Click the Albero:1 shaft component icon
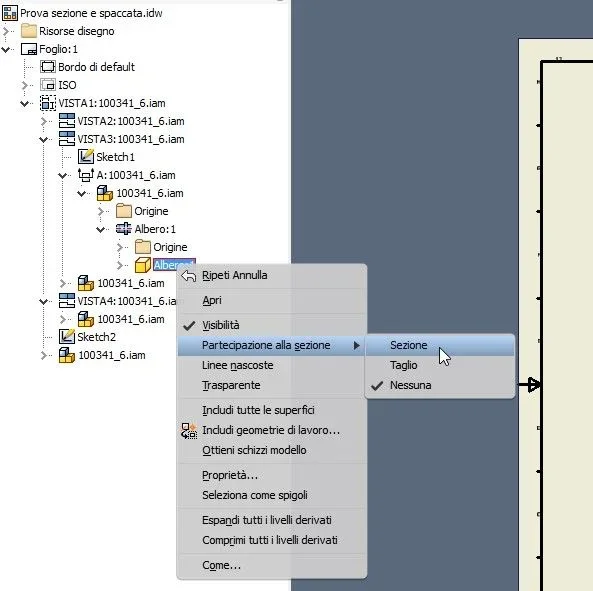The image size is (593, 591). pyautogui.click(x=124, y=229)
